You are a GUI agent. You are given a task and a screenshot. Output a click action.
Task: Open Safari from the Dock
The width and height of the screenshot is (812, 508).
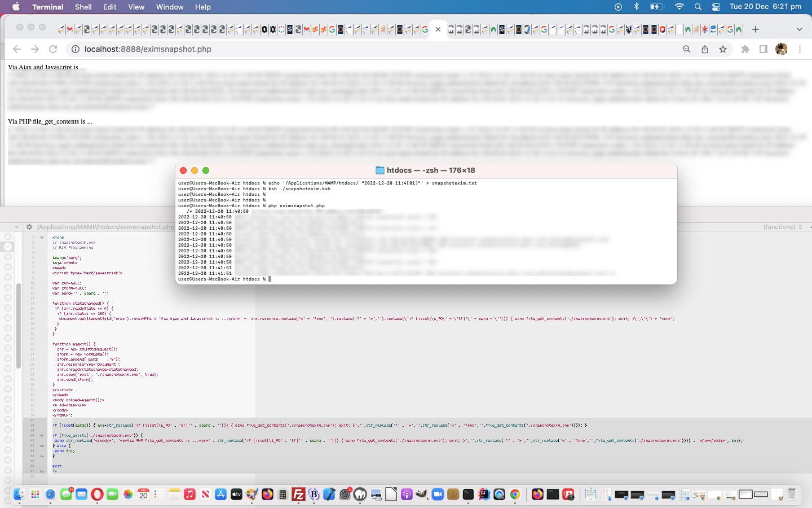(x=50, y=494)
